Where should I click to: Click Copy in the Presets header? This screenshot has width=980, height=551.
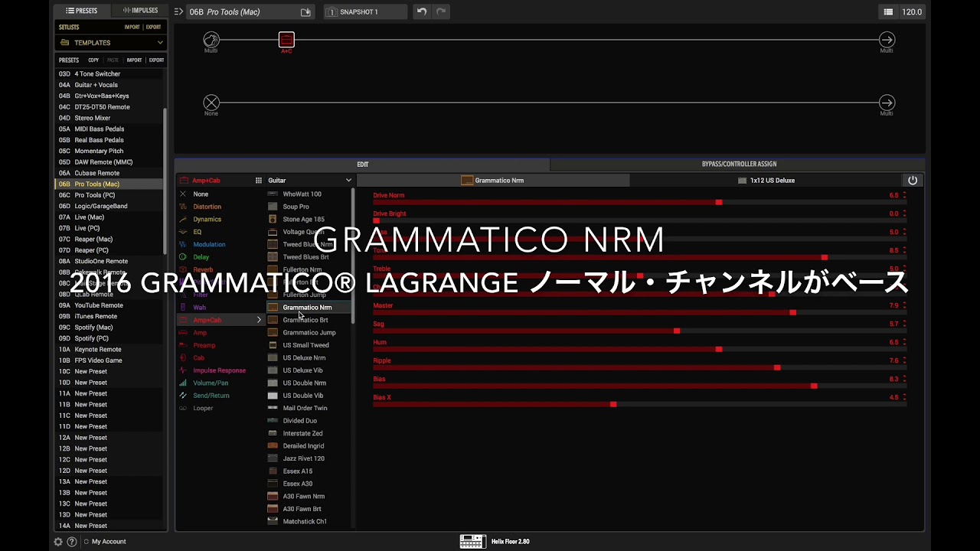point(93,60)
